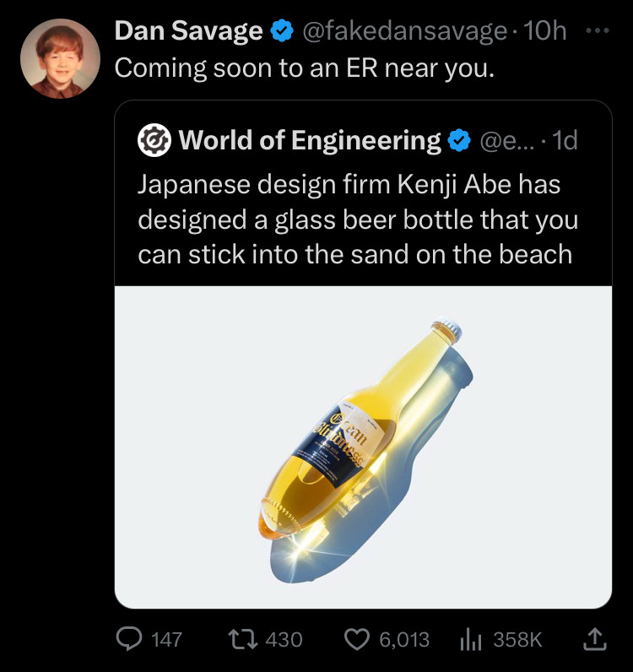Image resolution: width=633 pixels, height=672 pixels.
Task: Open the quoted tweet text about Kenji Abe
Action: (x=358, y=218)
